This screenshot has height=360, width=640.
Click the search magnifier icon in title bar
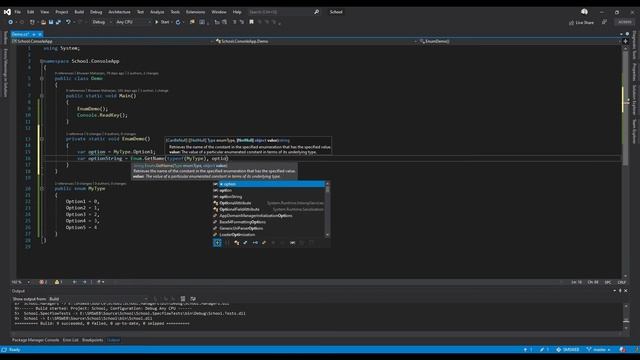pyautogui.click(x=316, y=12)
